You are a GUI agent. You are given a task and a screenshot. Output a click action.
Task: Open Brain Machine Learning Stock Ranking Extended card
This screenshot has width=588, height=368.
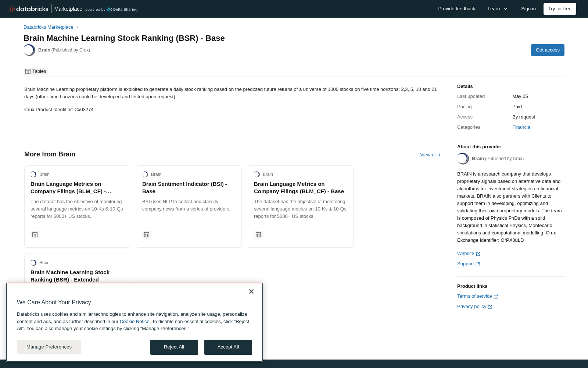click(77, 269)
